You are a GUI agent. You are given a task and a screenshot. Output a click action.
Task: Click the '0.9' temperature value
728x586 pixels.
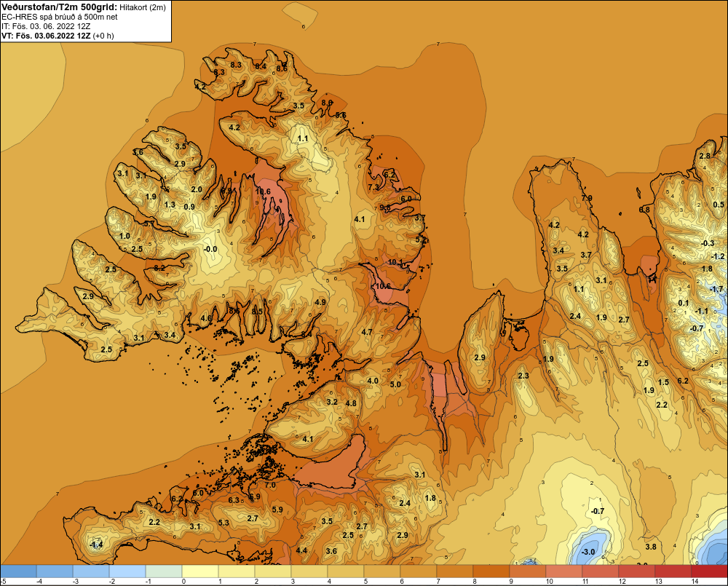[189, 207]
